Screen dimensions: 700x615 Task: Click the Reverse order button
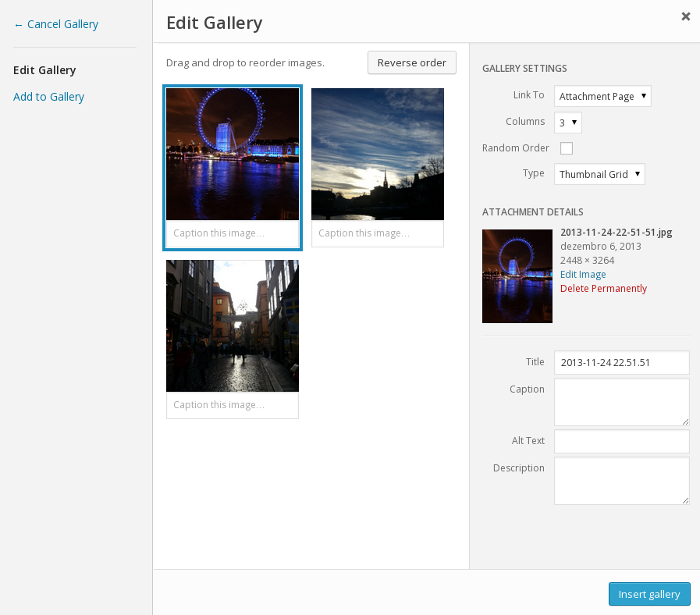(x=411, y=62)
